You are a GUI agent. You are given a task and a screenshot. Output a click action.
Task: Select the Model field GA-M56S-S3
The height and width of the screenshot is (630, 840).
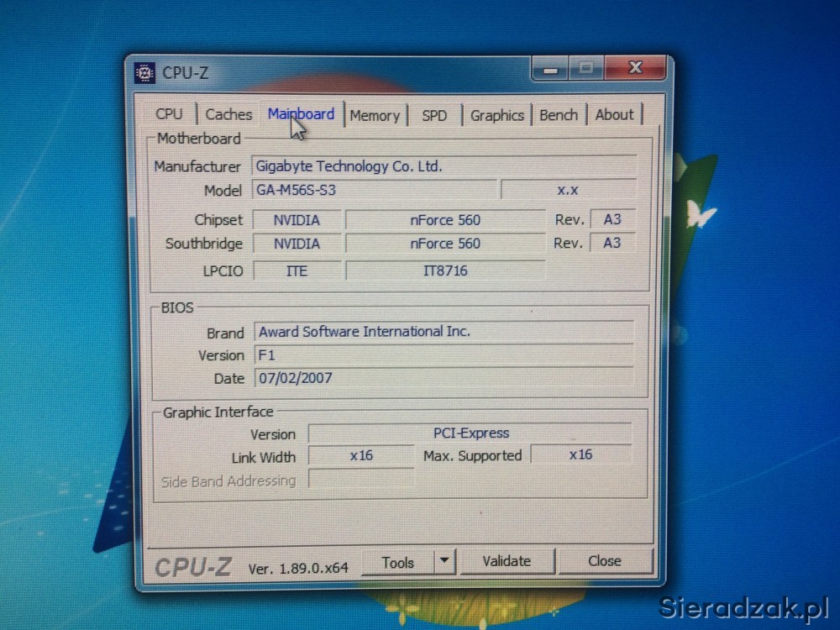(x=375, y=190)
